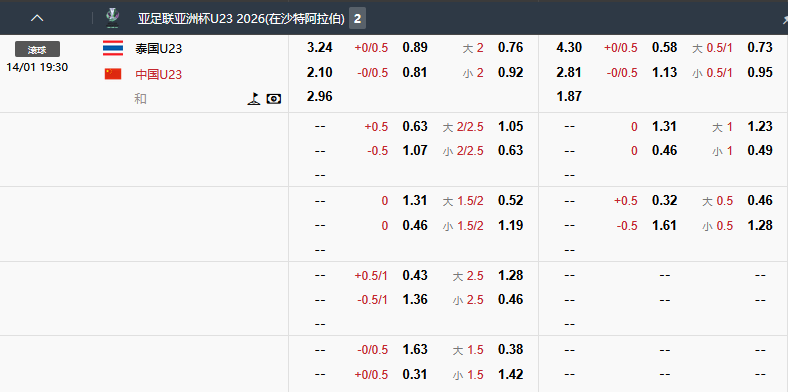
Task: Open the live stream video icon
Action: pos(274,99)
